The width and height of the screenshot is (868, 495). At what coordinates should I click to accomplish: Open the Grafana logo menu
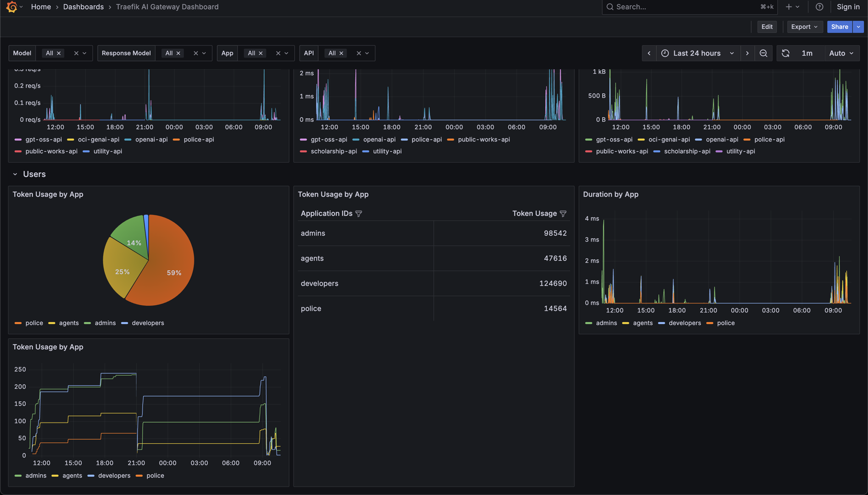tap(12, 7)
